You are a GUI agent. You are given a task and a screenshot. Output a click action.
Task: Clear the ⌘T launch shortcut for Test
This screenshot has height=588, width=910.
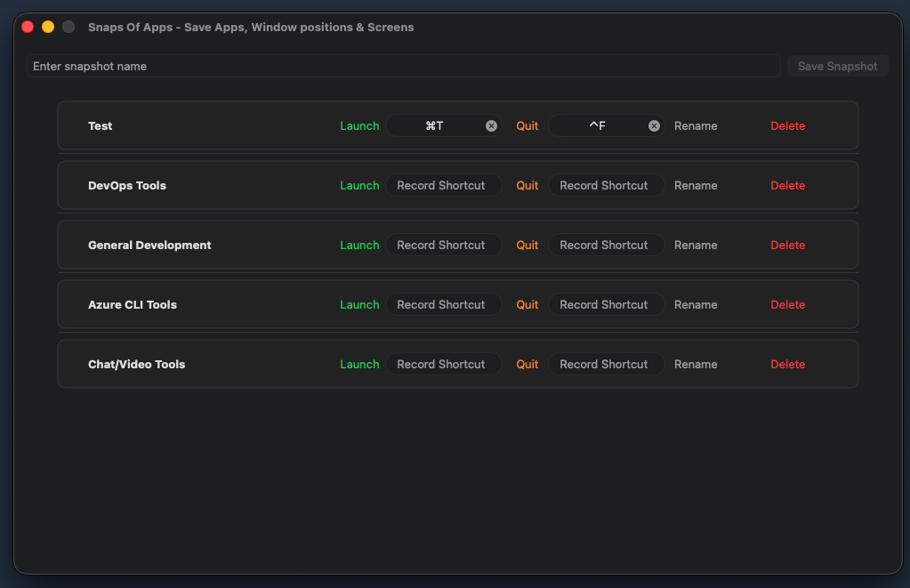point(490,125)
